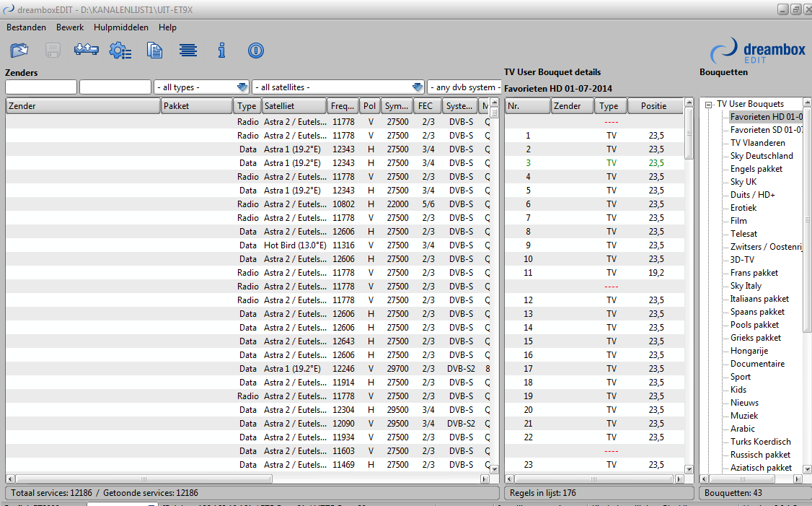This screenshot has width=812, height=506.
Task: Sort by the Satelliet column header
Action: pos(294,106)
